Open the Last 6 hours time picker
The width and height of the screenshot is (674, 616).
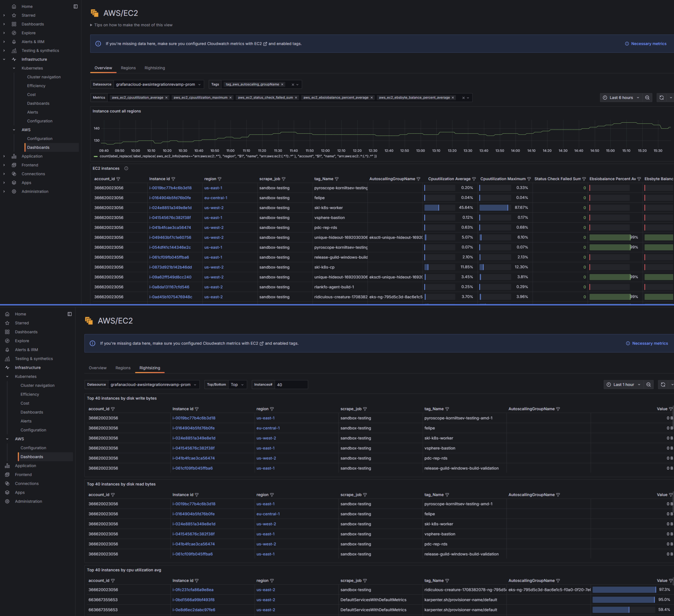tap(621, 97)
